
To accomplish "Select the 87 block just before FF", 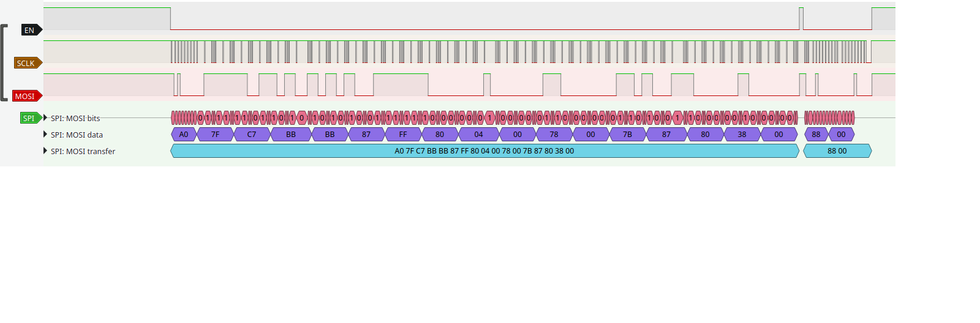I will (x=366, y=134).
